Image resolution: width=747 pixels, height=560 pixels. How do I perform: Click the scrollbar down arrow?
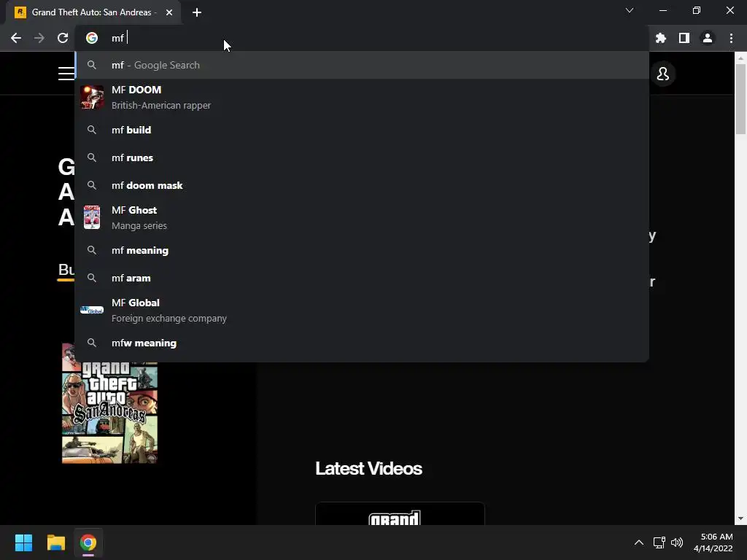(740, 519)
